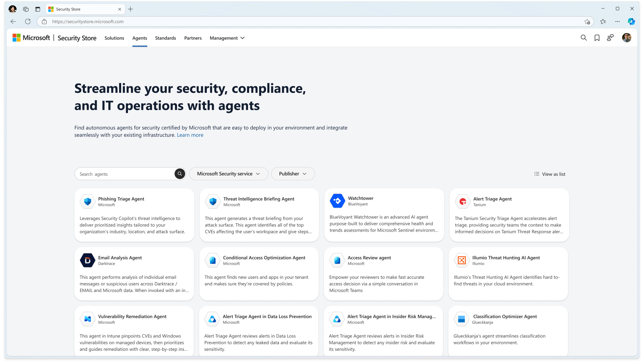Switch to the Standards section
The height and width of the screenshot is (362, 644).
[165, 38]
